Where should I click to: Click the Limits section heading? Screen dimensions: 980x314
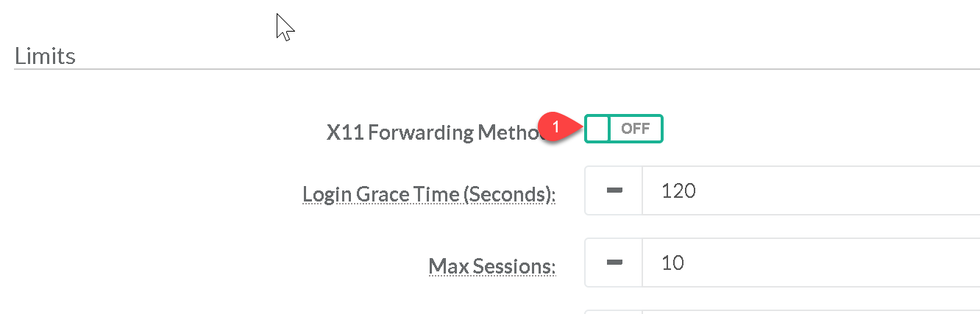click(45, 56)
